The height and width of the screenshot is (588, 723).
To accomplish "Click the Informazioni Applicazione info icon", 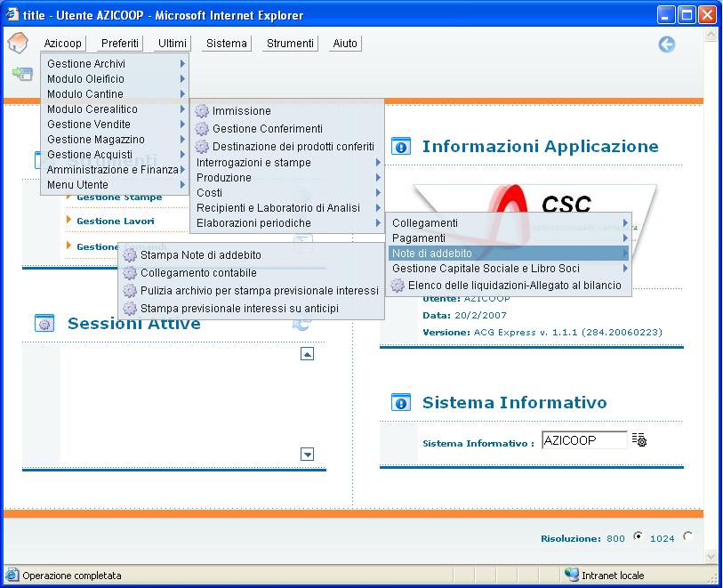I will tap(401, 146).
